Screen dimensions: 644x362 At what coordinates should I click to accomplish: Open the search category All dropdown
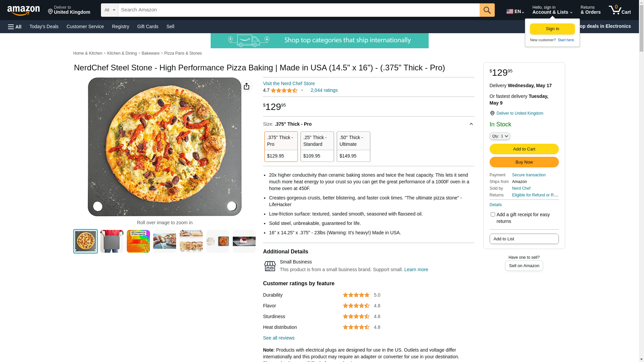[110, 10]
